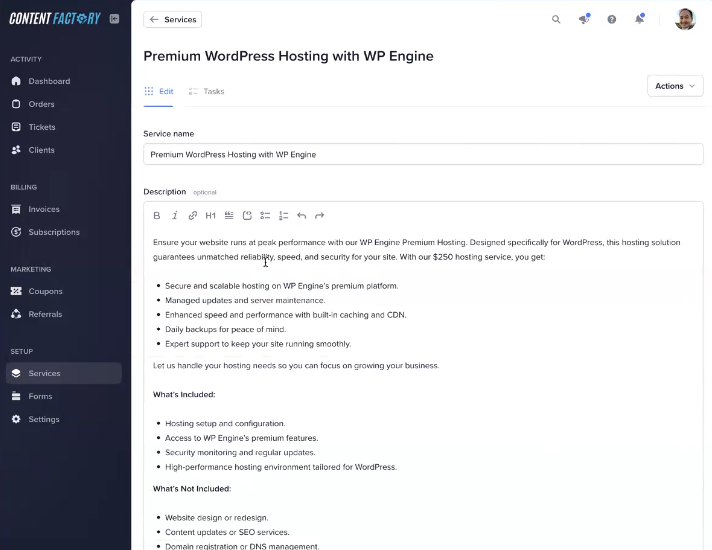Viewport: 712px width, 550px height.
Task: Undo the last edit in editor
Action: (x=301, y=216)
